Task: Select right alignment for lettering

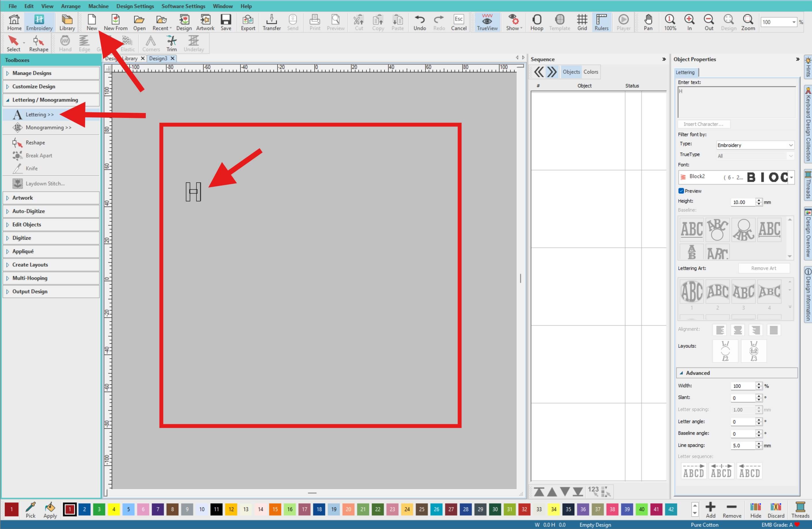Action: click(x=756, y=330)
